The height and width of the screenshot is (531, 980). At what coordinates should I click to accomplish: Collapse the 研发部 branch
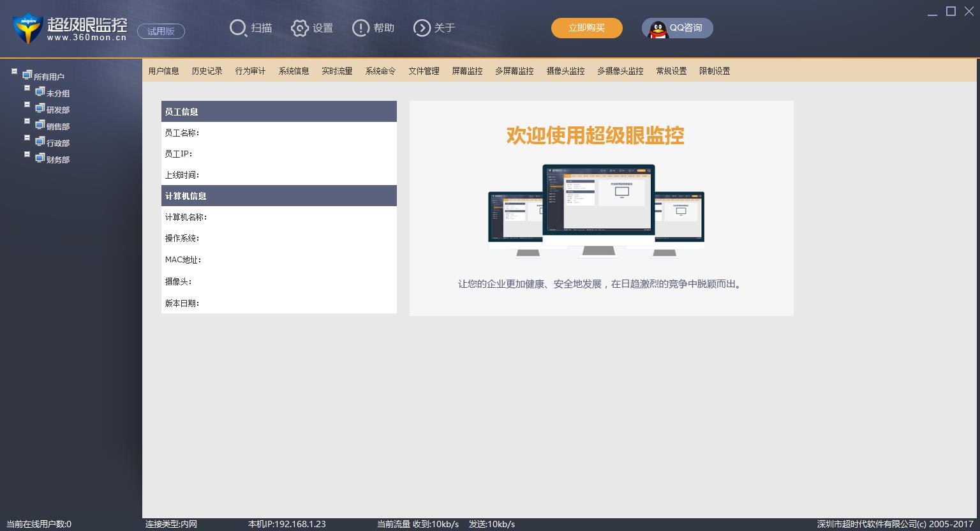(x=27, y=104)
